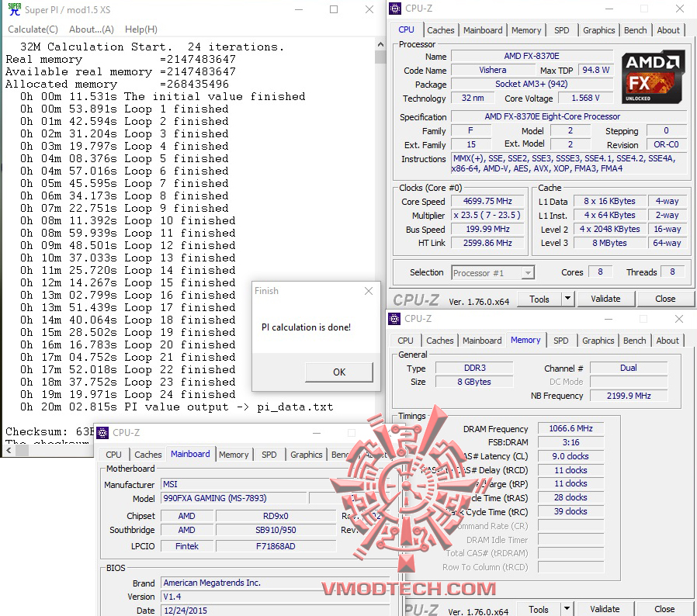Click the Manufacturer field MSI

pyautogui.click(x=276, y=484)
